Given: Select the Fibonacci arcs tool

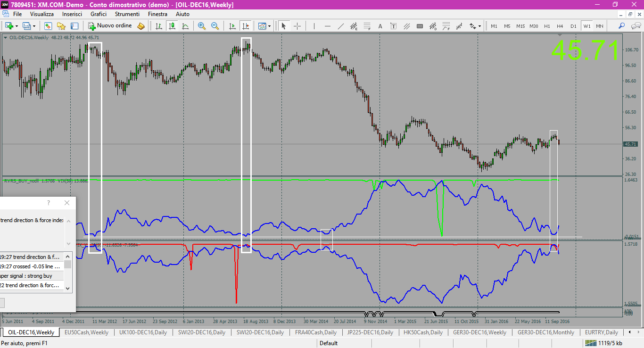Looking at the screenshot, I should coord(446,26).
